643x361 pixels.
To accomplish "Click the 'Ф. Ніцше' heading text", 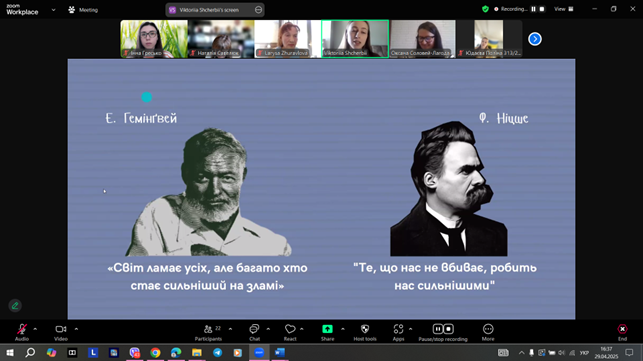I will point(504,119).
